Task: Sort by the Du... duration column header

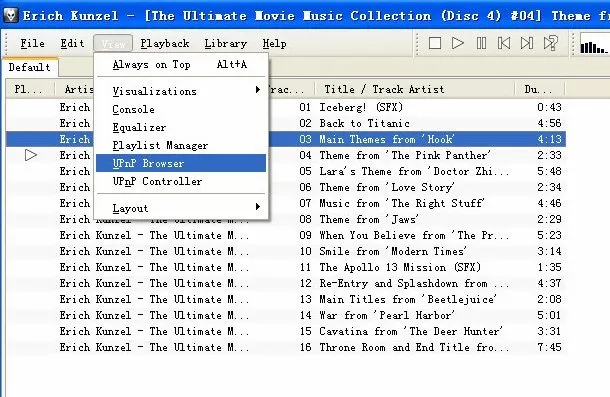Action: (x=540, y=89)
